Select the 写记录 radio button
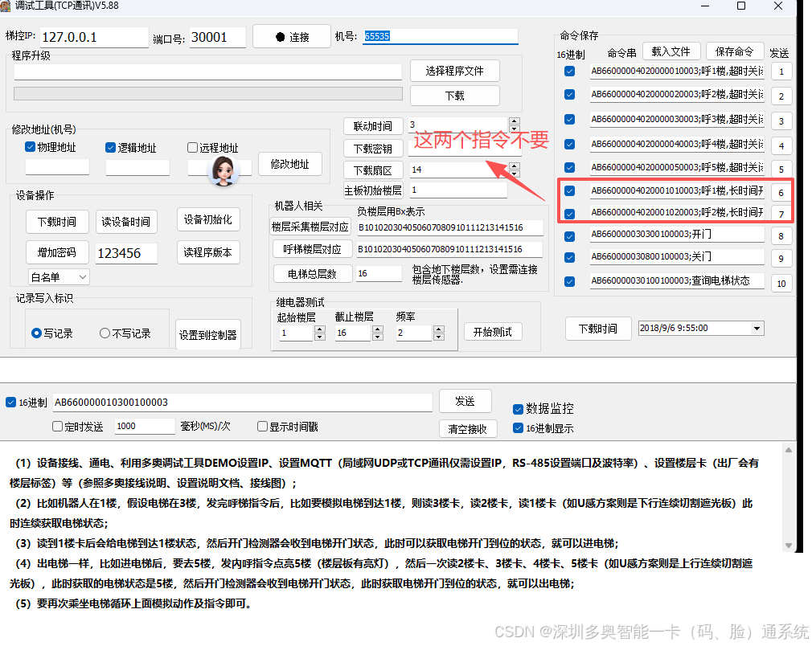Image resolution: width=812 pixels, height=646 pixels. pyautogui.click(x=36, y=333)
